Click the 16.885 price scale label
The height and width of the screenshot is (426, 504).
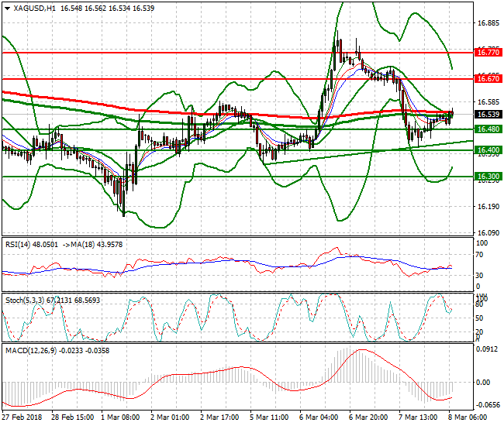point(488,23)
